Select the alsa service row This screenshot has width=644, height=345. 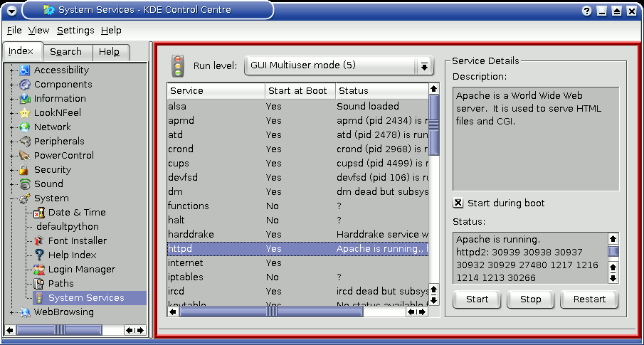coord(297,107)
